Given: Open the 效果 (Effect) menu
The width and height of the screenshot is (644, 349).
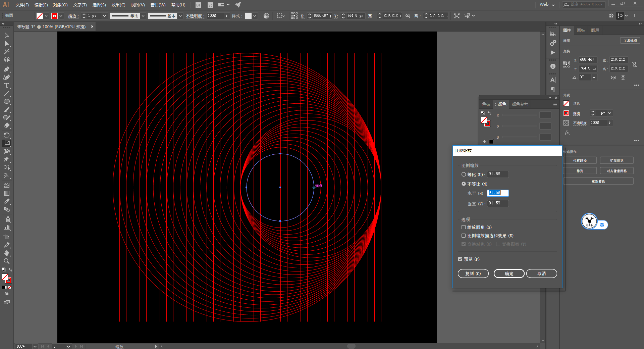Looking at the screenshot, I should [118, 5].
